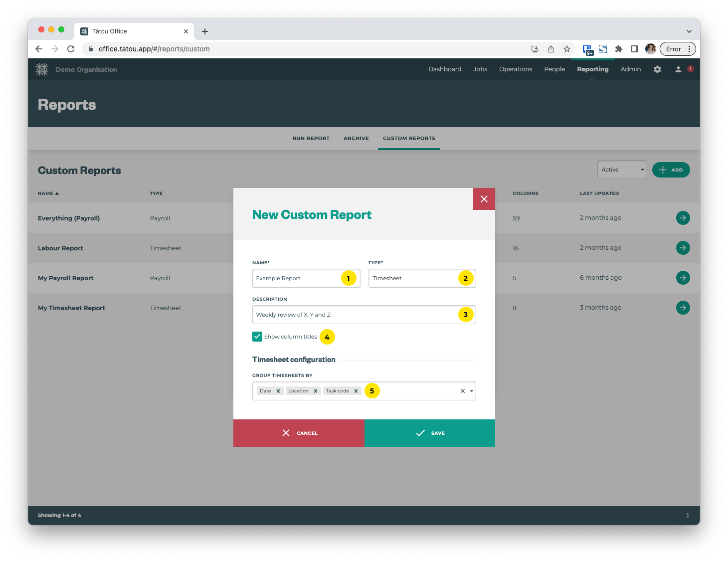The image size is (728, 562).
Task: Uncheck the Show column titles checkbox
Action: (x=257, y=337)
